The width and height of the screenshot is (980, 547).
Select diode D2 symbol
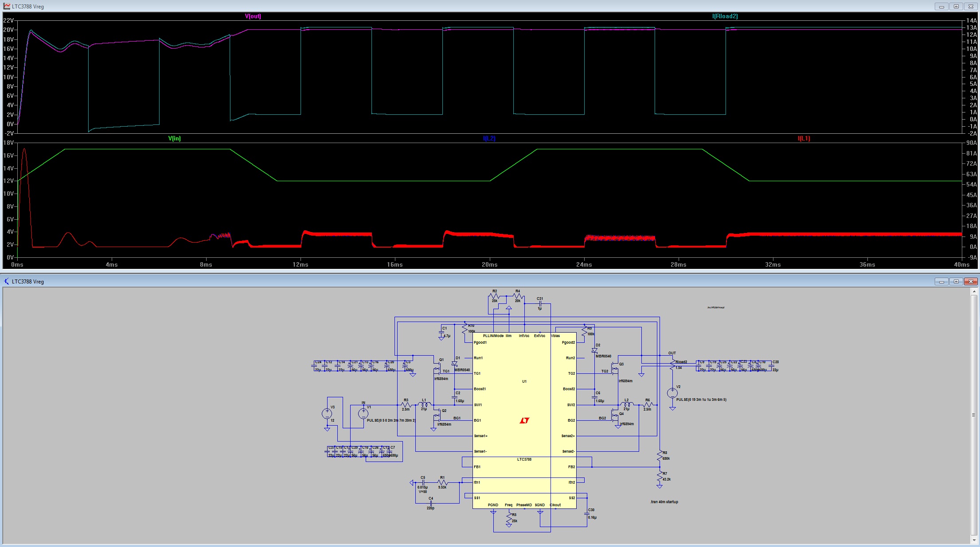[x=594, y=350]
